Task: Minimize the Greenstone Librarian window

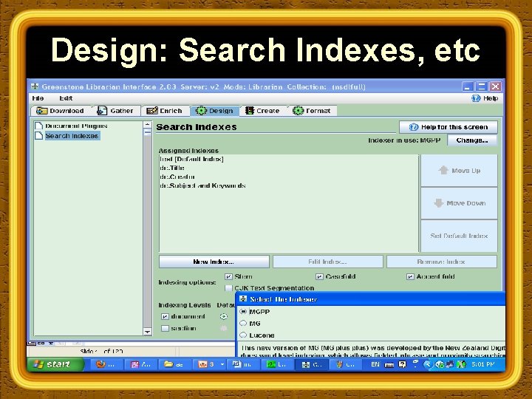Action: point(467,86)
